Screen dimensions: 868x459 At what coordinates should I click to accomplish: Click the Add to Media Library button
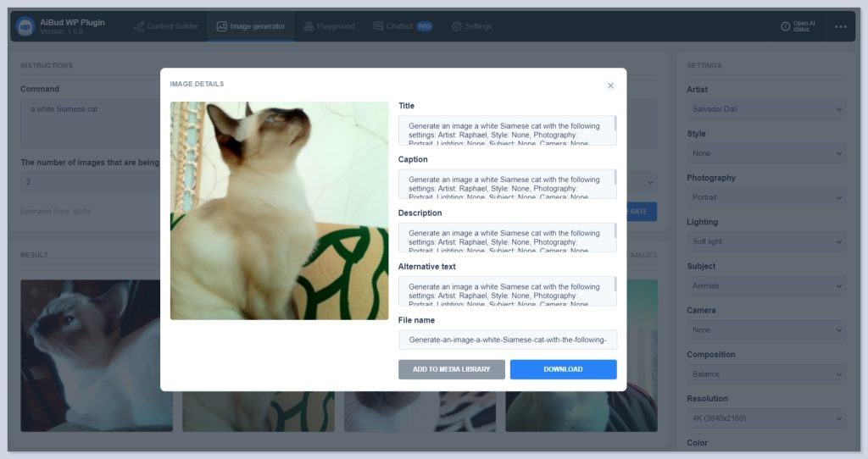click(x=451, y=369)
